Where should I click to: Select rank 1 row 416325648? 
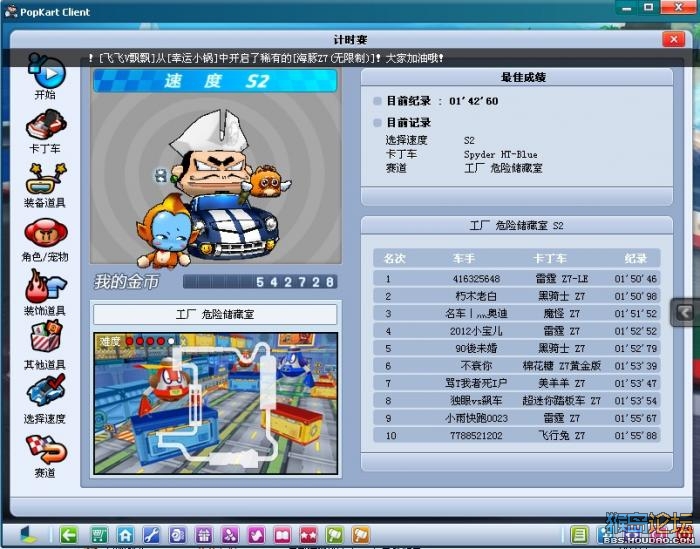517,279
